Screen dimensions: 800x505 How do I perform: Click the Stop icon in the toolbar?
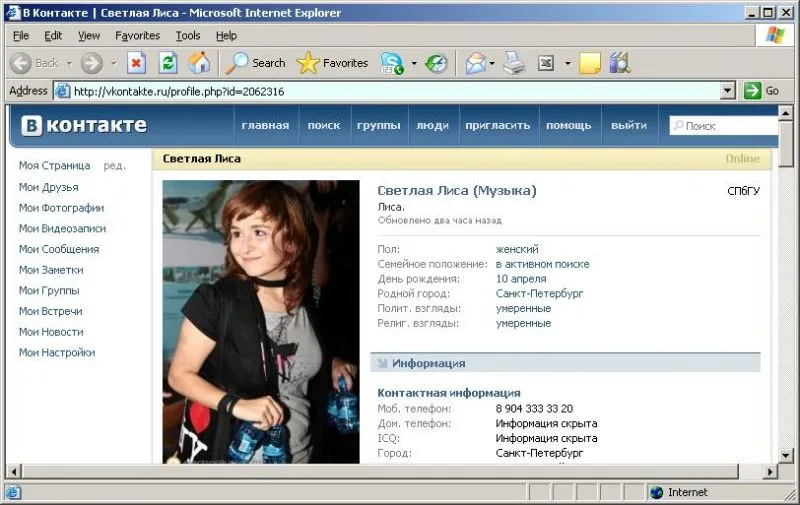tap(136, 63)
